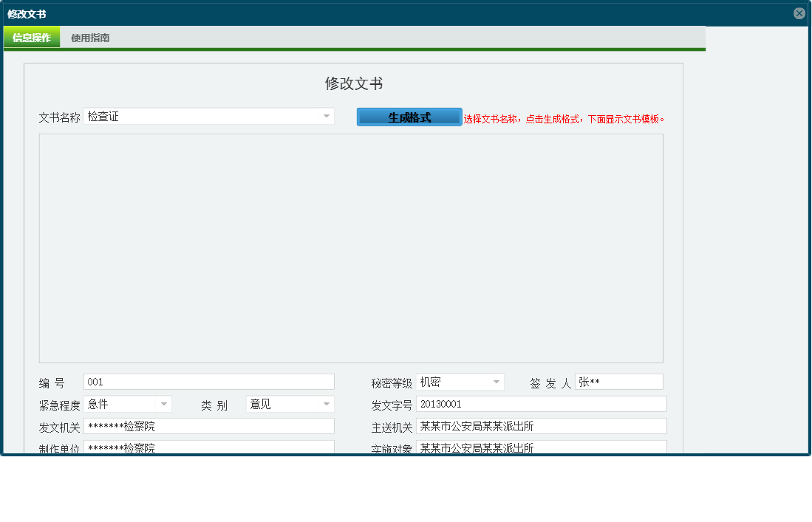Image resolution: width=812 pixels, height=522 pixels.
Task: Click the 修改文书 form heading
Action: (353, 84)
